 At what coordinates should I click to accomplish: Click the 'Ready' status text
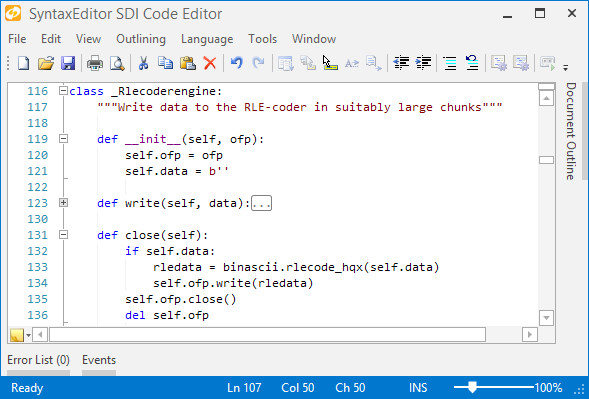point(27,388)
